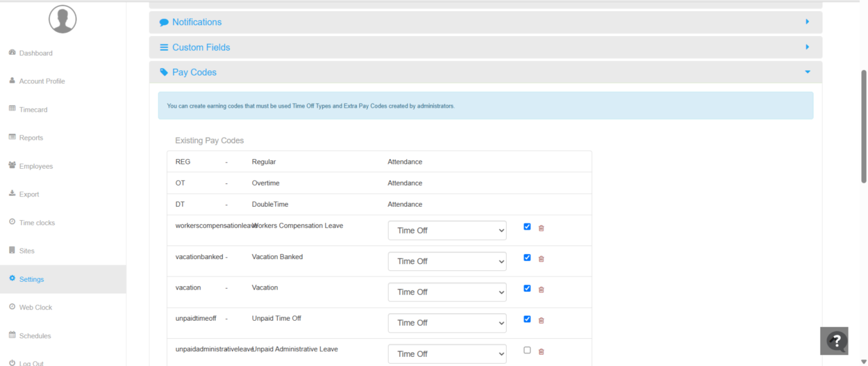Open the Time Off dropdown for Vacation
Image resolution: width=868 pixels, height=366 pixels.
point(446,292)
